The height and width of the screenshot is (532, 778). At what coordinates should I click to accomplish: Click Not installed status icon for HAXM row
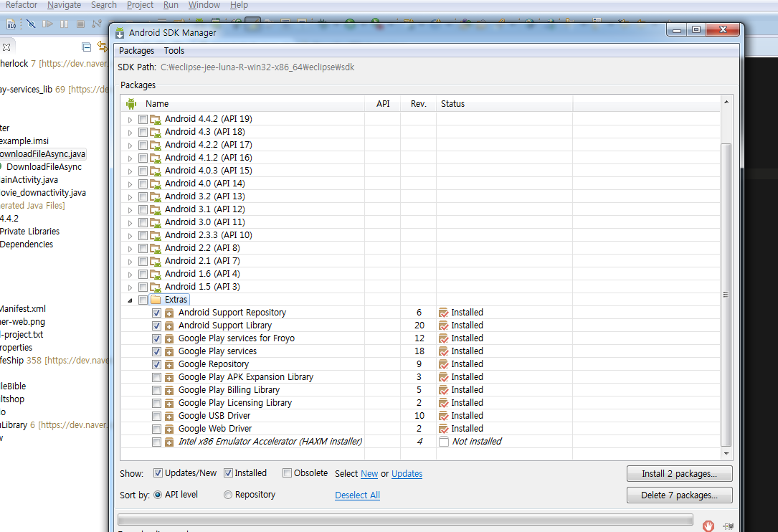pyautogui.click(x=444, y=442)
